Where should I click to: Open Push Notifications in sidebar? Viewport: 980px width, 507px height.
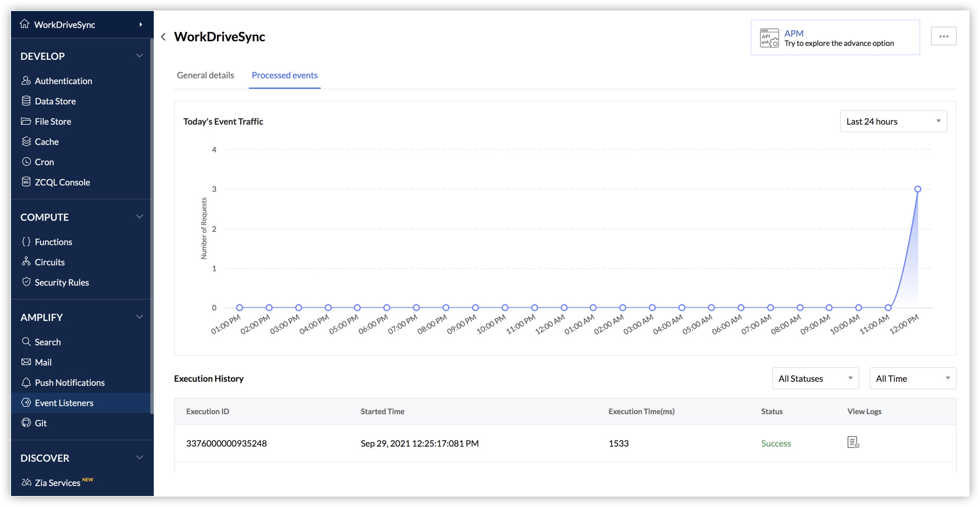70,383
